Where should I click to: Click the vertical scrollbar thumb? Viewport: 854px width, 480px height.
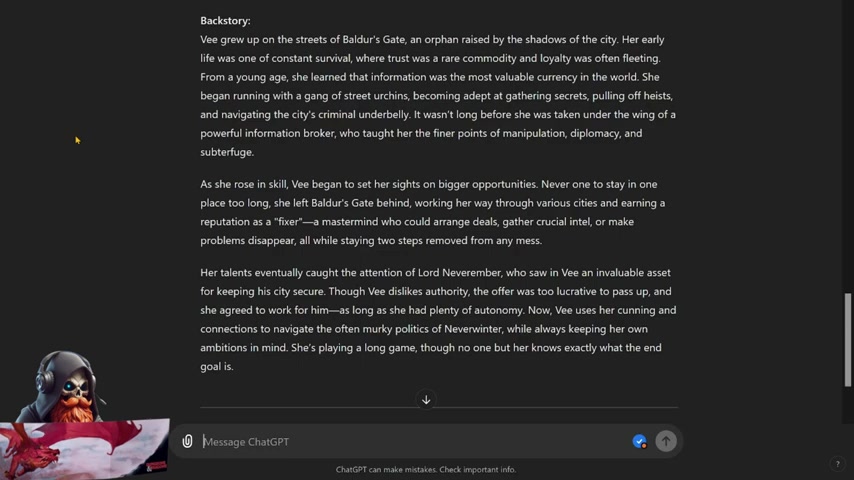pos(847,340)
